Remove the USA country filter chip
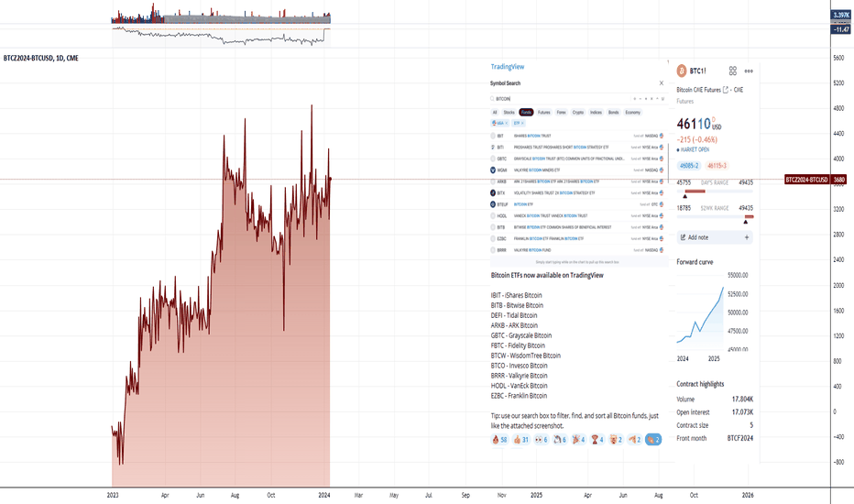Screen dimensions: 854x504 [506, 123]
